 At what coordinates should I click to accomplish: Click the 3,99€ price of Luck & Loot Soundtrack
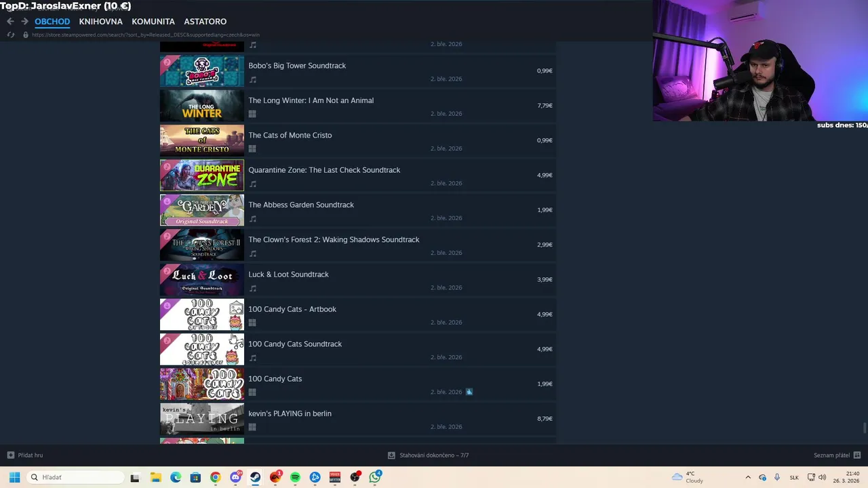tap(545, 280)
